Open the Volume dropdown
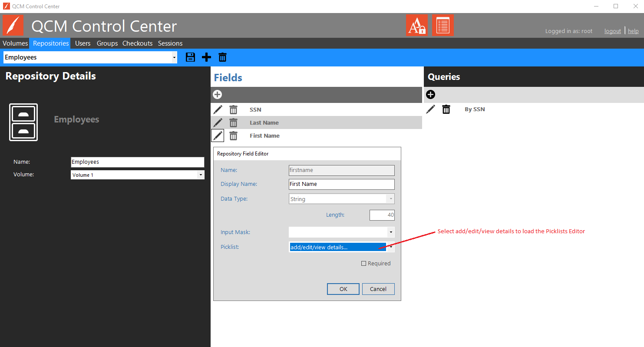Viewport: 644px width, 347px height. 200,175
